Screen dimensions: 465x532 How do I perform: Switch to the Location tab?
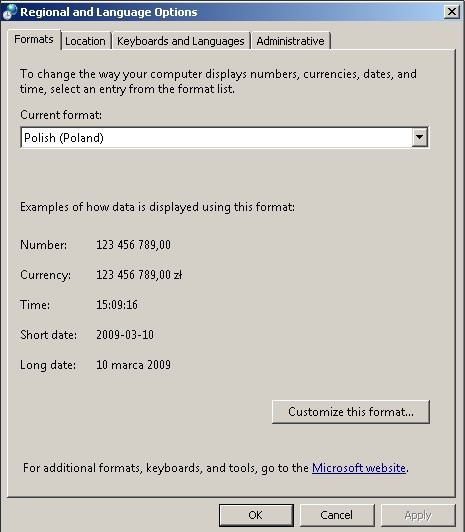(85, 41)
